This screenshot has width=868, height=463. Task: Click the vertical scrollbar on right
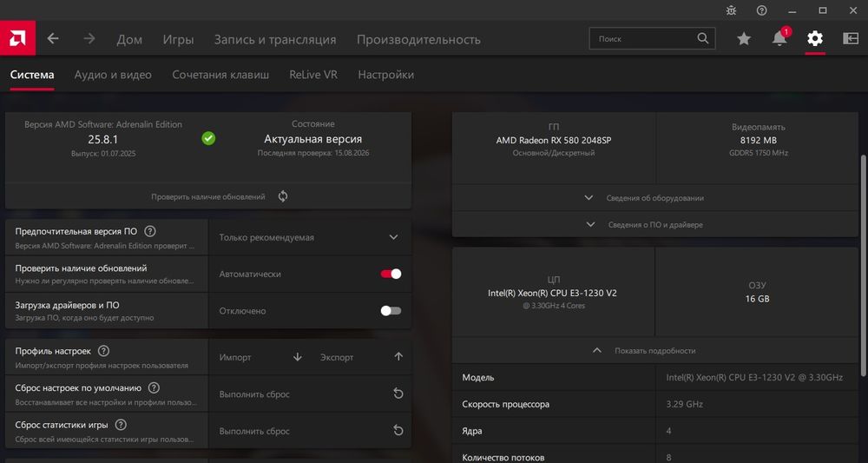pyautogui.click(x=863, y=266)
